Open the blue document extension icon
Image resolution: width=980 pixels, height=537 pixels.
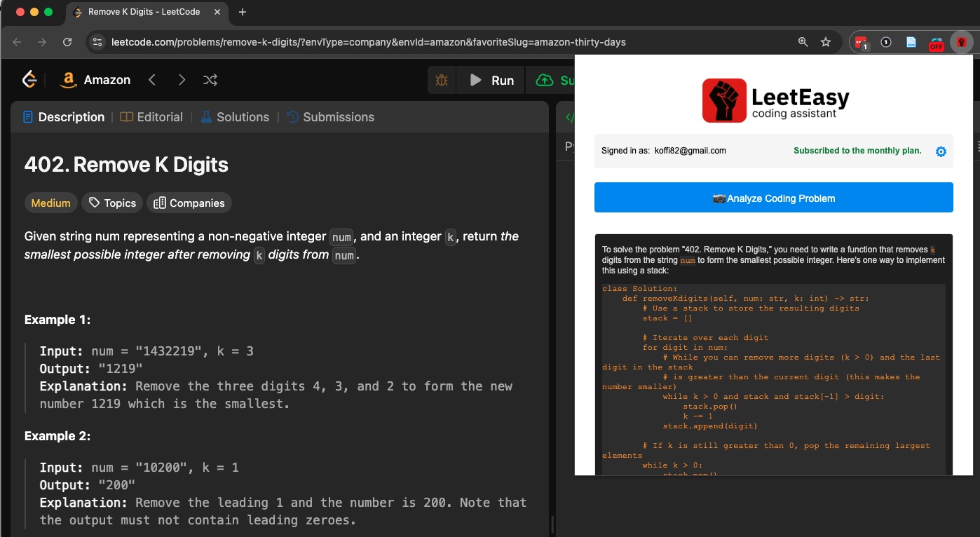point(911,42)
